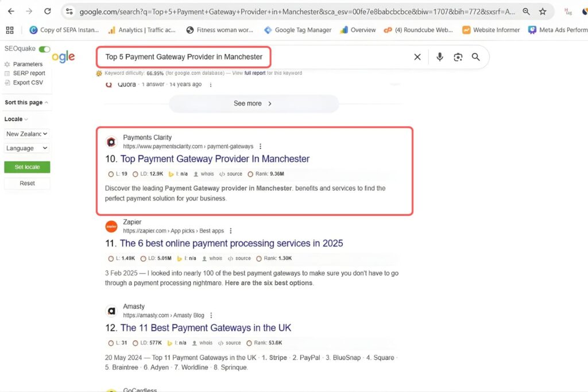Open the Language dropdown
This screenshot has width=588, height=392.
point(26,148)
